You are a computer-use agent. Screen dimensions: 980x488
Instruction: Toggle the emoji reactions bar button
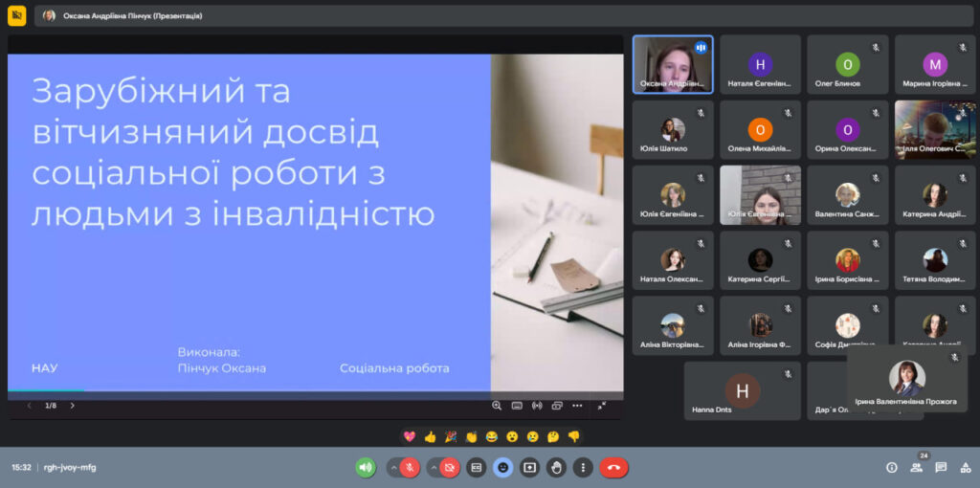click(x=502, y=468)
